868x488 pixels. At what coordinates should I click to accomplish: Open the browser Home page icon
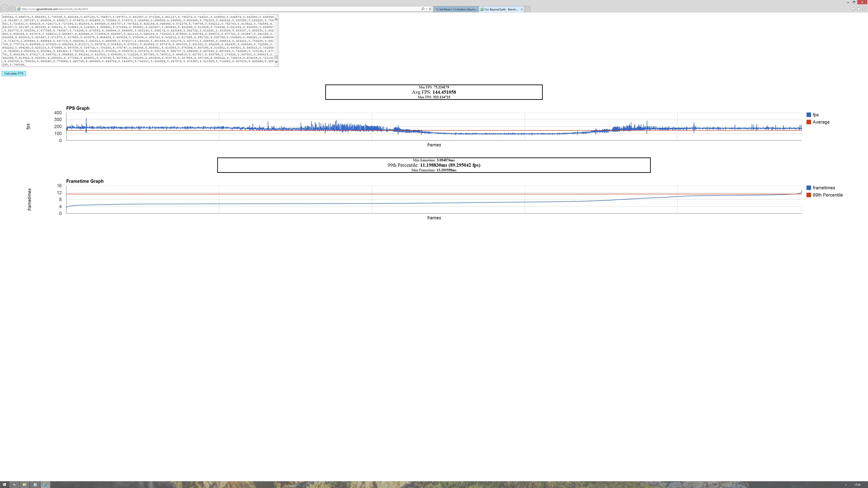click(x=853, y=9)
